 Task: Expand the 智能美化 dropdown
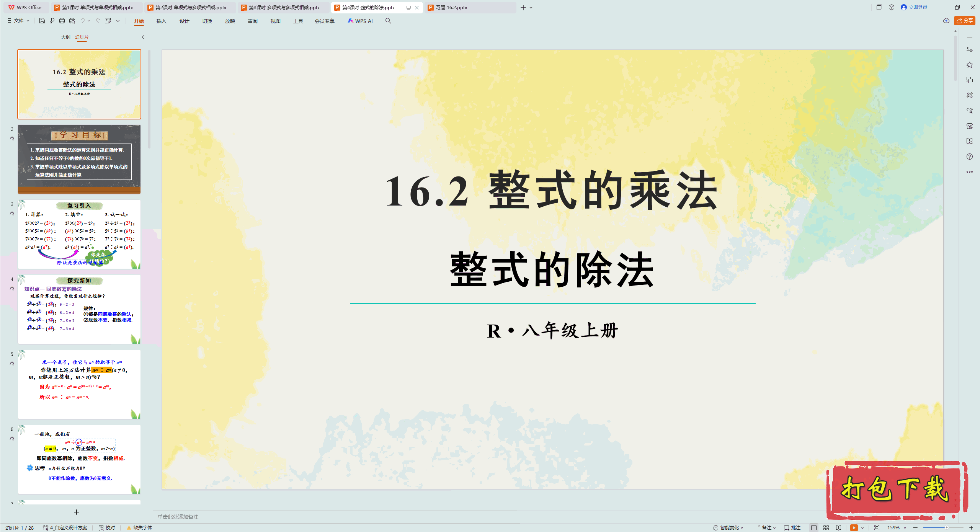click(x=728, y=527)
